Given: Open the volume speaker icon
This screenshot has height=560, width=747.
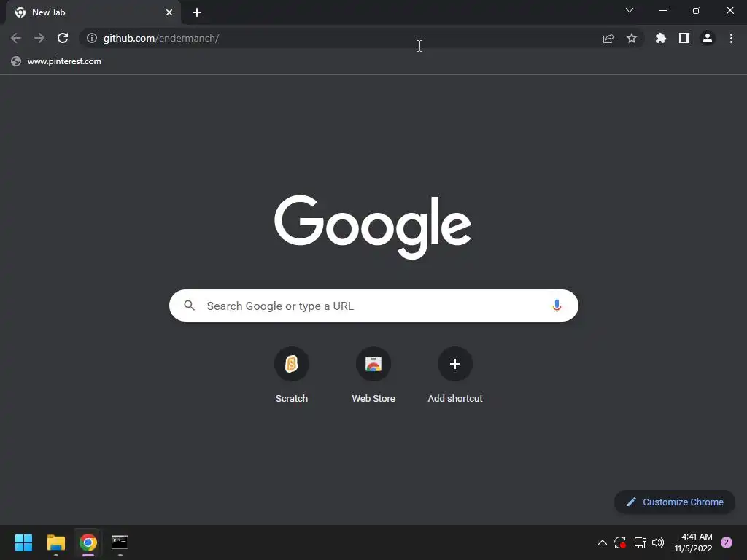Looking at the screenshot, I should 658,542.
